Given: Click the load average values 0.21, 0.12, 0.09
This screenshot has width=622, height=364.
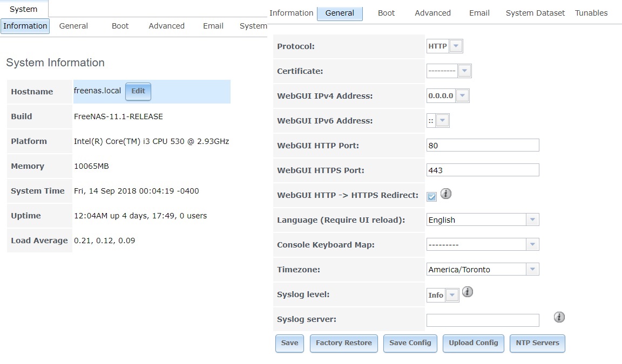Looking at the screenshot, I should tap(104, 241).
